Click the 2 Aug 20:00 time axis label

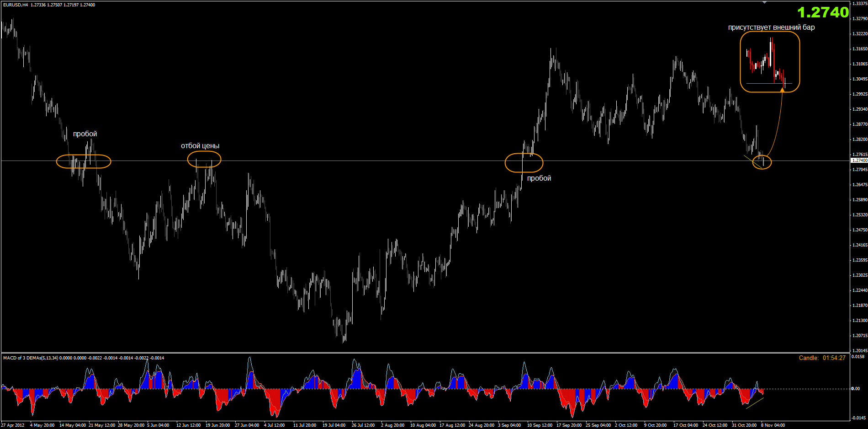[392, 425]
